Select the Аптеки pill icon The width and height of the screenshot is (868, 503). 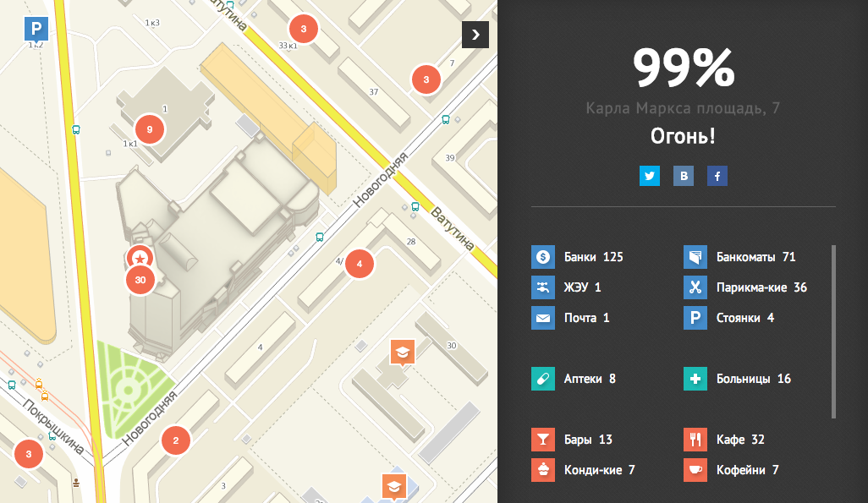[x=543, y=379]
